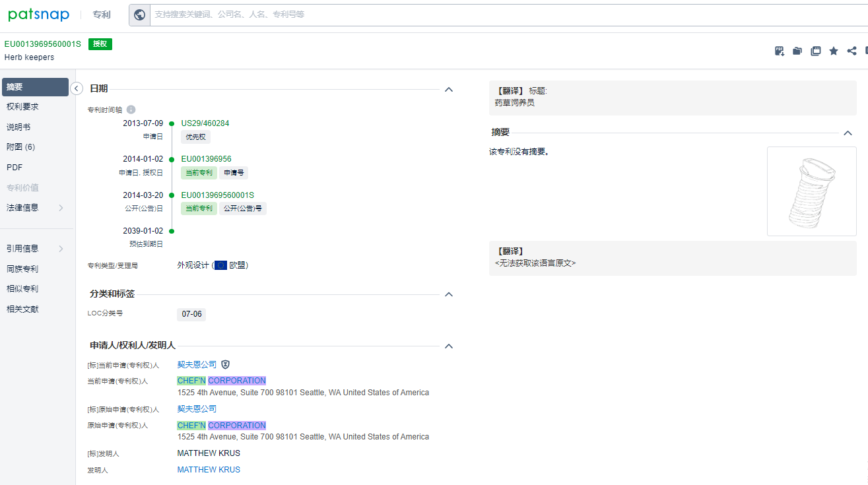Select the 摘要 sidebar tab
The height and width of the screenshot is (485, 868).
click(36, 87)
